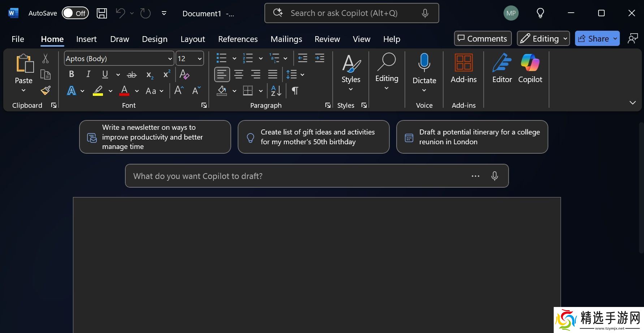Click the Format Painter brush icon
Image resolution: width=644 pixels, height=333 pixels.
coord(46,90)
